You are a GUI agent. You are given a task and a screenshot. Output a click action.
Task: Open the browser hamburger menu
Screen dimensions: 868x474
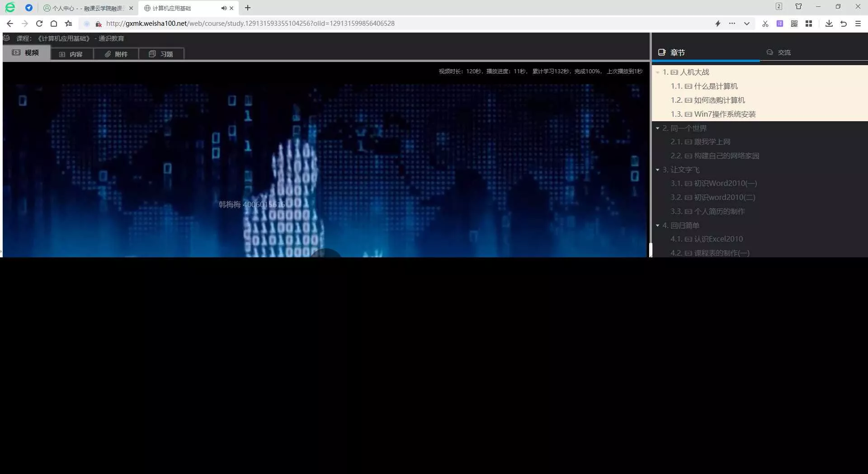858,24
